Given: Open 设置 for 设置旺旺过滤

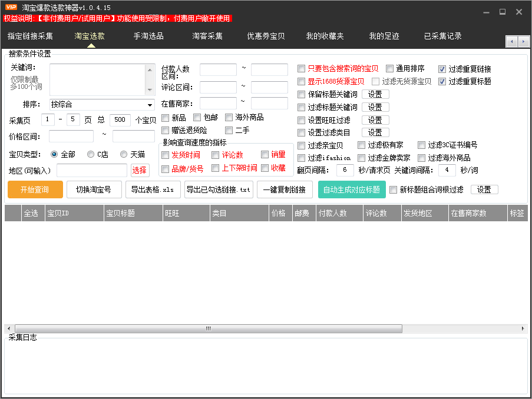Looking at the screenshot, I should point(375,120).
